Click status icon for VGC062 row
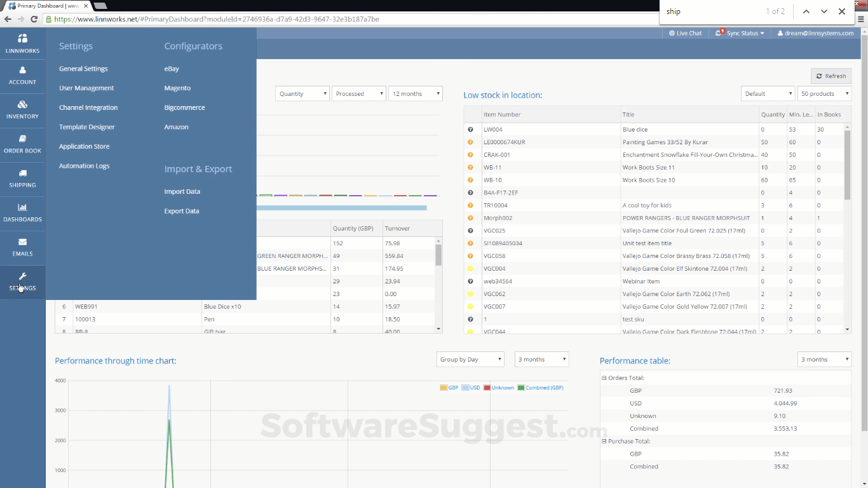This screenshot has height=488, width=868. click(470, 294)
